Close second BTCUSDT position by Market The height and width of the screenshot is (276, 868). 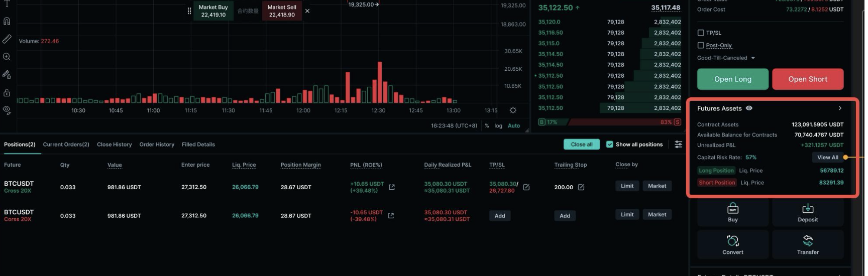(657, 215)
